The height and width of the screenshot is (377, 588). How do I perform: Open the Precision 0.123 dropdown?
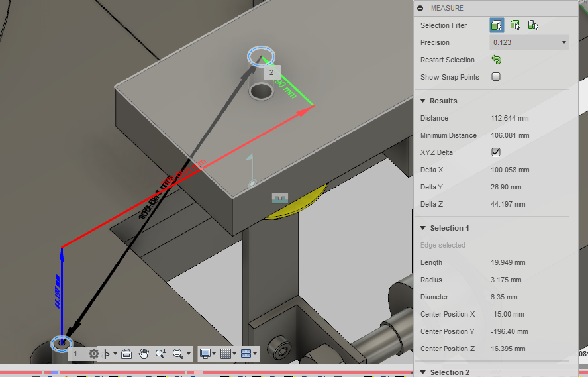(x=529, y=42)
